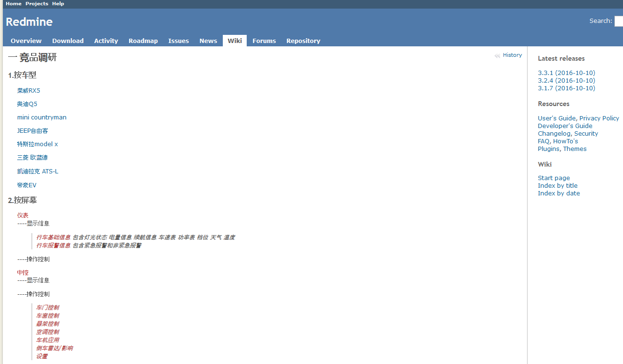
Task: Switch to the Repository tab
Action: coord(303,41)
